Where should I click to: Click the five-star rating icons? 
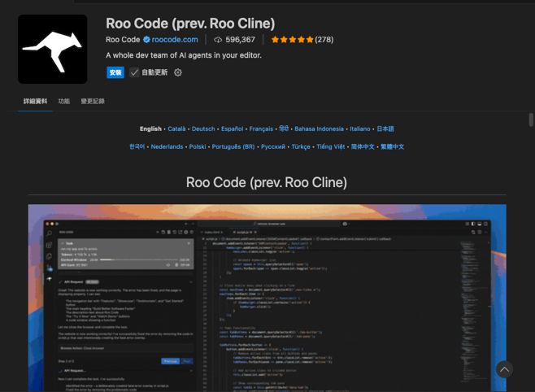pos(292,40)
